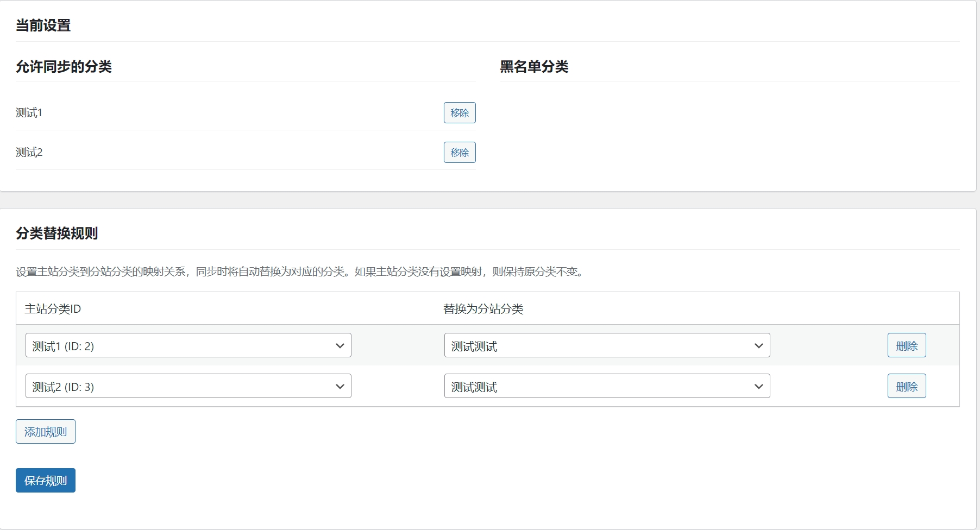Delete the 测试2 (ID: 3) replacement rule
The height and width of the screenshot is (530, 980).
(x=906, y=386)
